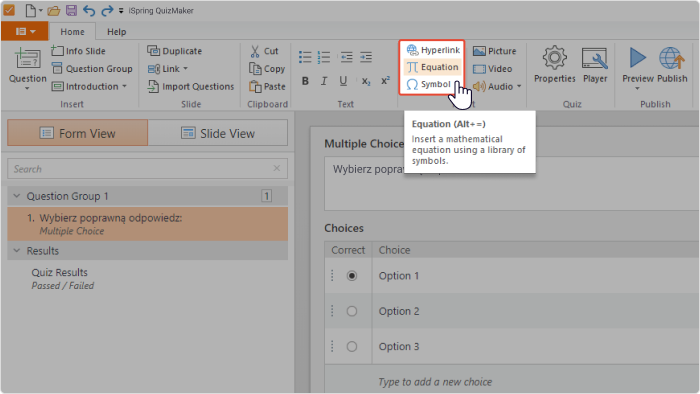Screen dimensions: 700x394
Task: Cut the selection
Action: (264, 51)
